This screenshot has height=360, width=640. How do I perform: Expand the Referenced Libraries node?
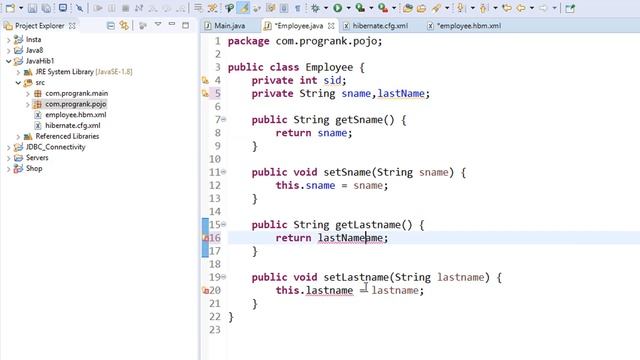pos(18,137)
